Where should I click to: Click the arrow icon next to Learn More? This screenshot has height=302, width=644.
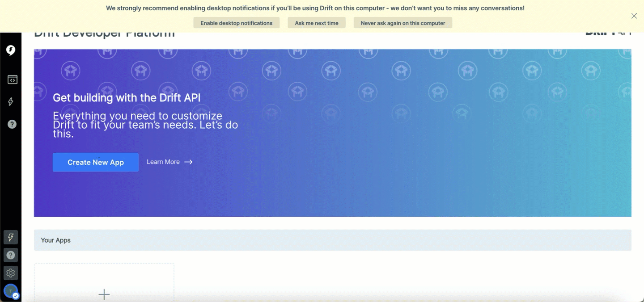tap(188, 162)
